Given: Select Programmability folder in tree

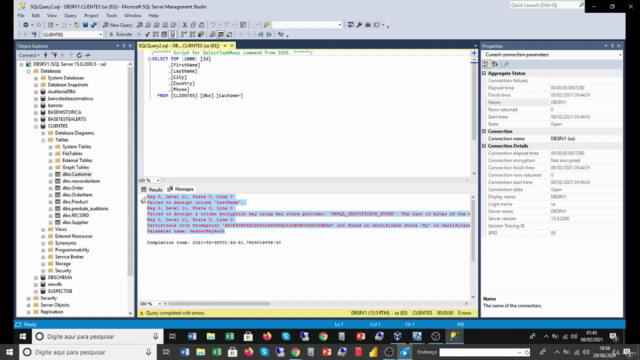Looking at the screenshot, I should tap(72, 250).
